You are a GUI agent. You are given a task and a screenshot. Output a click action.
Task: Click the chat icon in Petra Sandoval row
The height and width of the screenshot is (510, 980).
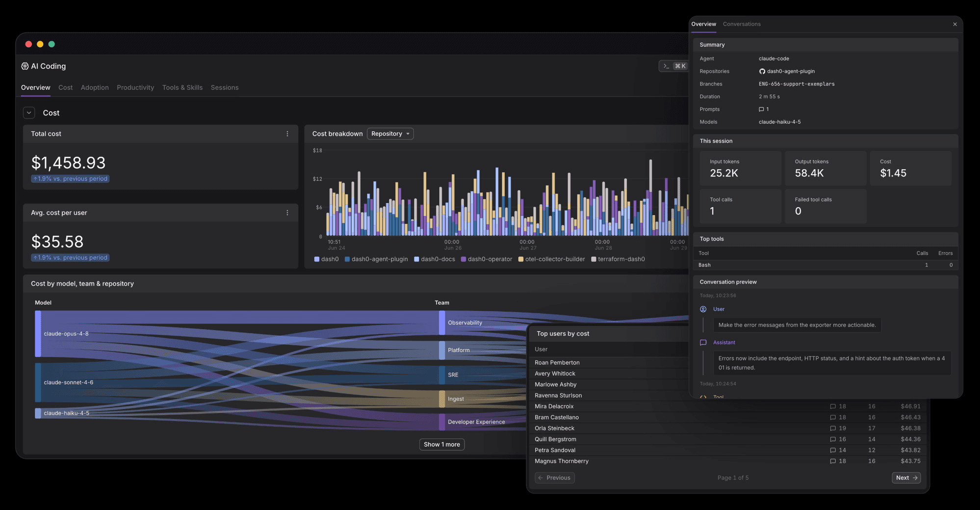tap(832, 451)
